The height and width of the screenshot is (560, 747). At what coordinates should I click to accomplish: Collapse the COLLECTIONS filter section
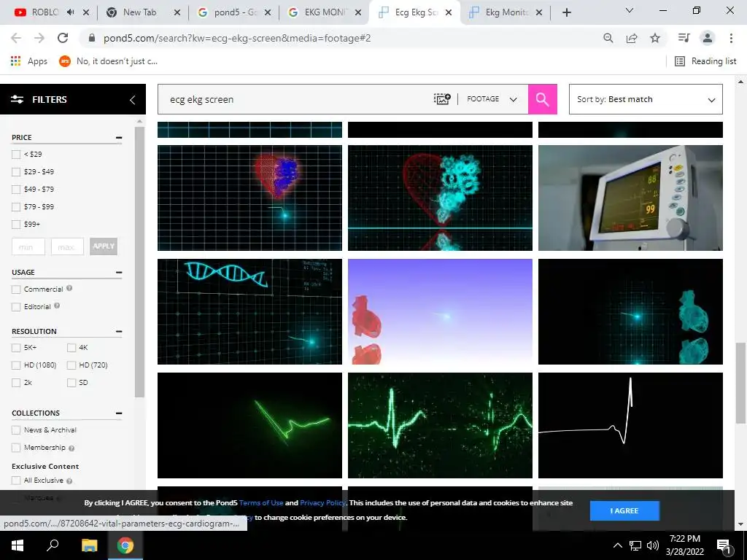(x=119, y=413)
